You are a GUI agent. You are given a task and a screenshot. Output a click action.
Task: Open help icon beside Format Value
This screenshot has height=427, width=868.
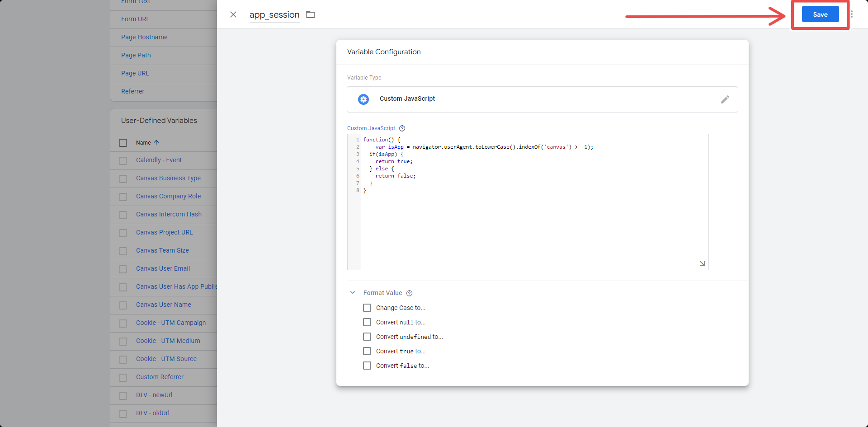[410, 293]
